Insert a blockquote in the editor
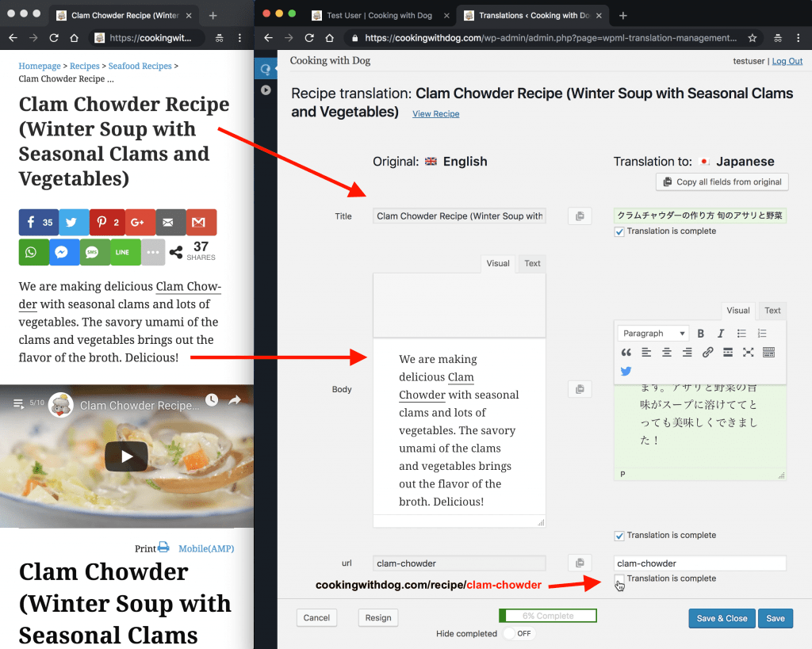Image resolution: width=812 pixels, height=649 pixels. click(x=626, y=353)
